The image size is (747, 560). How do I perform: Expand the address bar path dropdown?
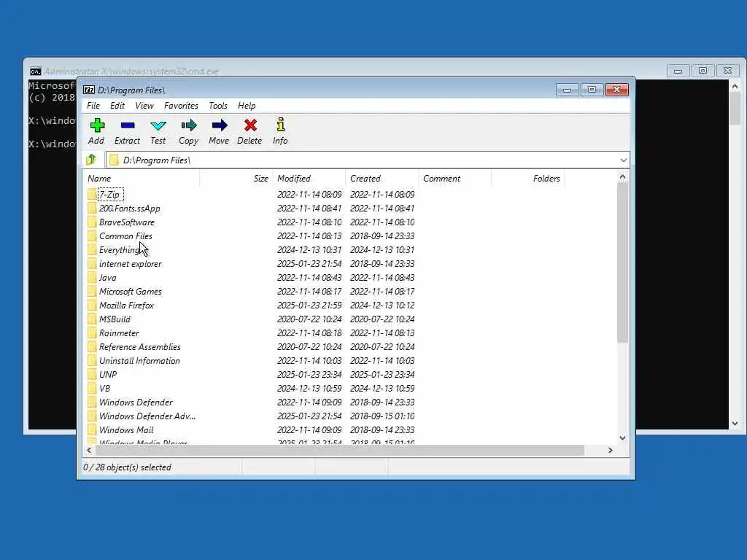(623, 160)
